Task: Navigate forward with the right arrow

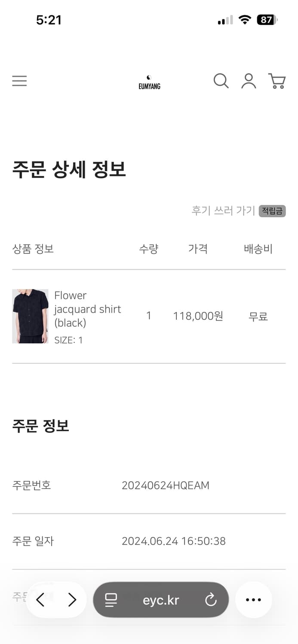Action: click(71, 600)
